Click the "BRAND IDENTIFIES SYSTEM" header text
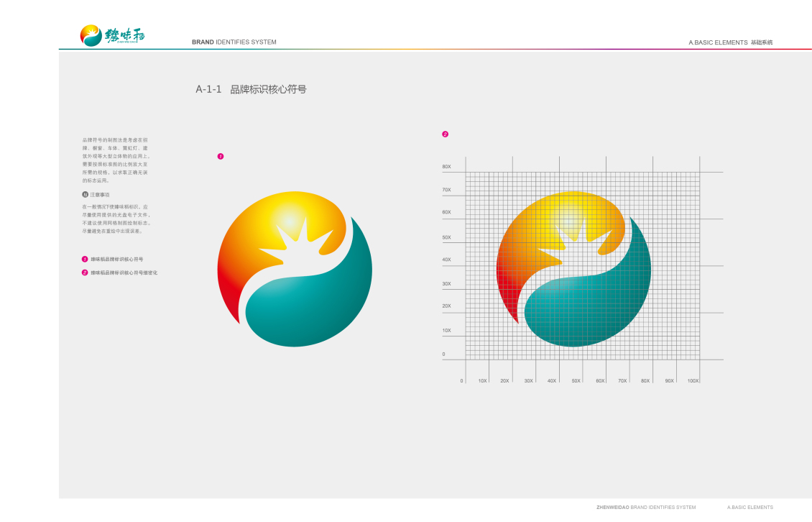This screenshot has height=522, width=812. (x=234, y=42)
